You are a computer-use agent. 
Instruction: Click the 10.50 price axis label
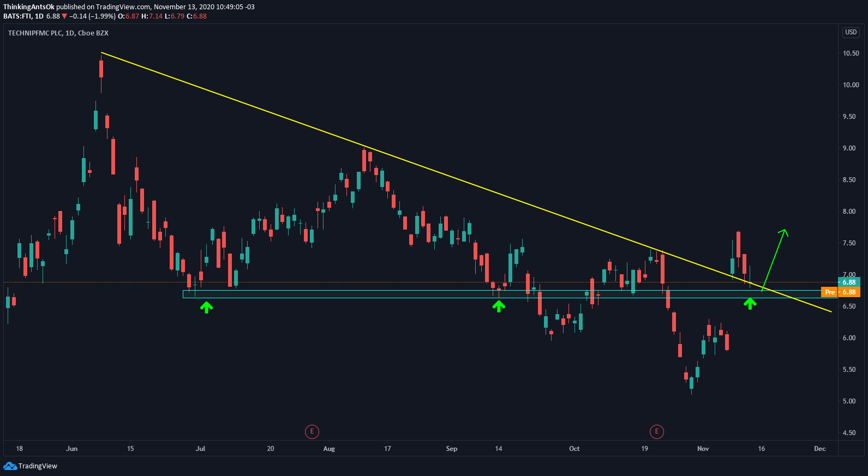tap(851, 53)
